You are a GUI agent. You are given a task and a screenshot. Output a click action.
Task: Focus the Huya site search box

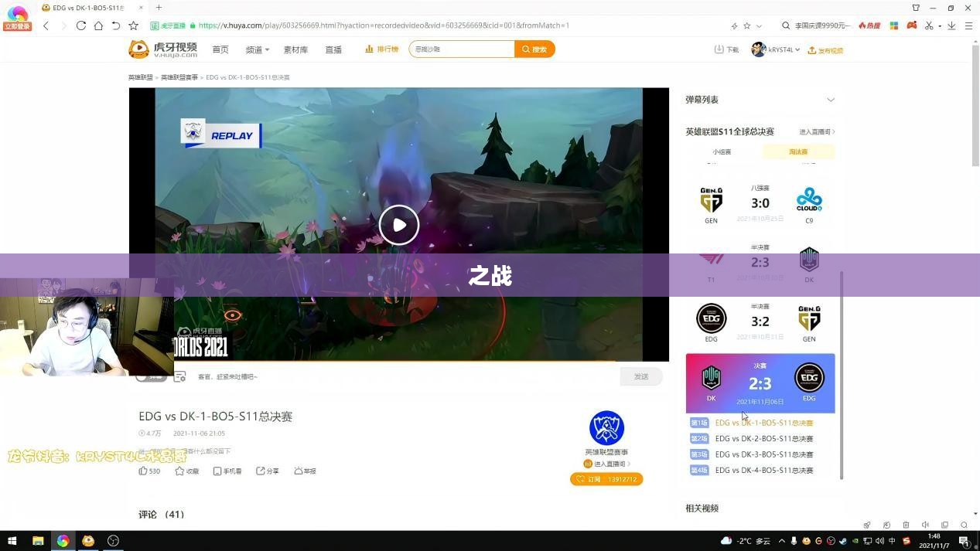tap(462, 49)
